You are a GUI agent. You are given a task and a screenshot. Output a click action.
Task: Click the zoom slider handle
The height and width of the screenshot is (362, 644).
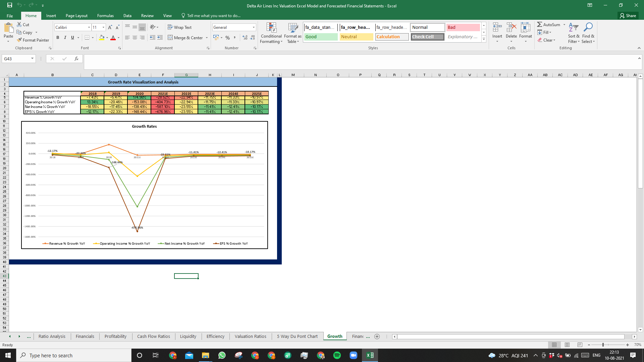[x=603, y=345]
